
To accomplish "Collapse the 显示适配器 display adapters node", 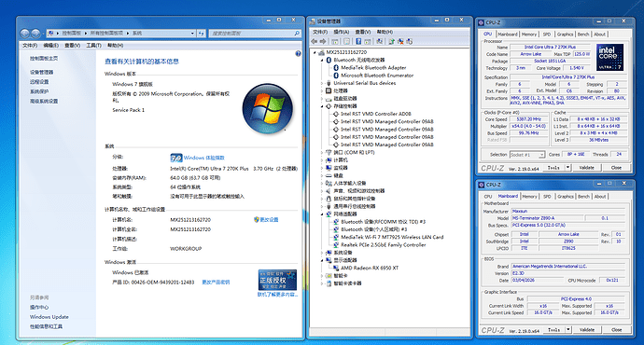I will coord(322,260).
